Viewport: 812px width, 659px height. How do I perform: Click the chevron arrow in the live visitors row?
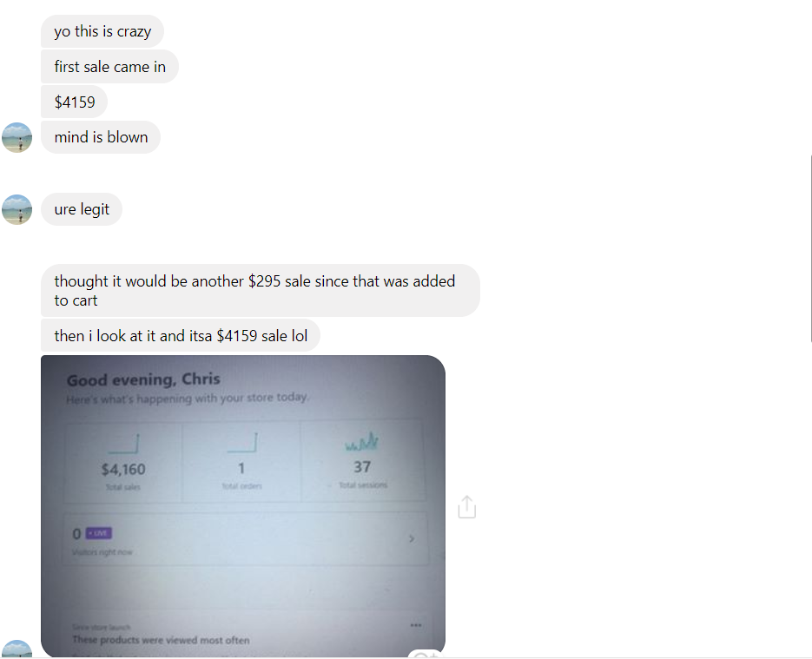[412, 539]
